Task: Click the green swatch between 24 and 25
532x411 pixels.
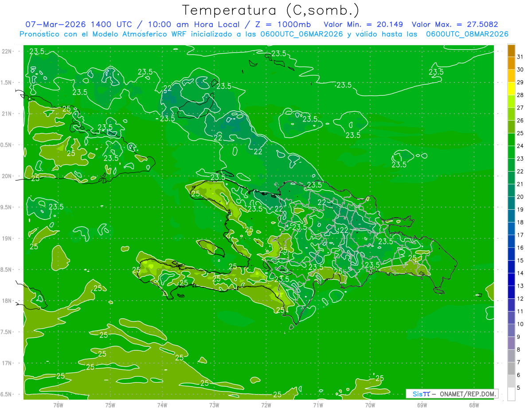Action: (511, 140)
